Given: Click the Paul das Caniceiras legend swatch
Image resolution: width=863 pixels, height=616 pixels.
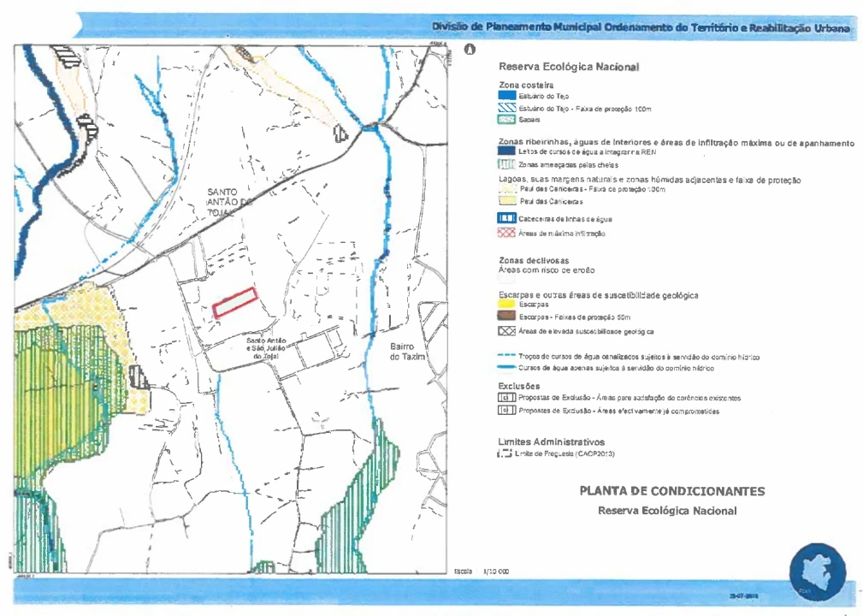Looking at the screenshot, I should 506,200.
